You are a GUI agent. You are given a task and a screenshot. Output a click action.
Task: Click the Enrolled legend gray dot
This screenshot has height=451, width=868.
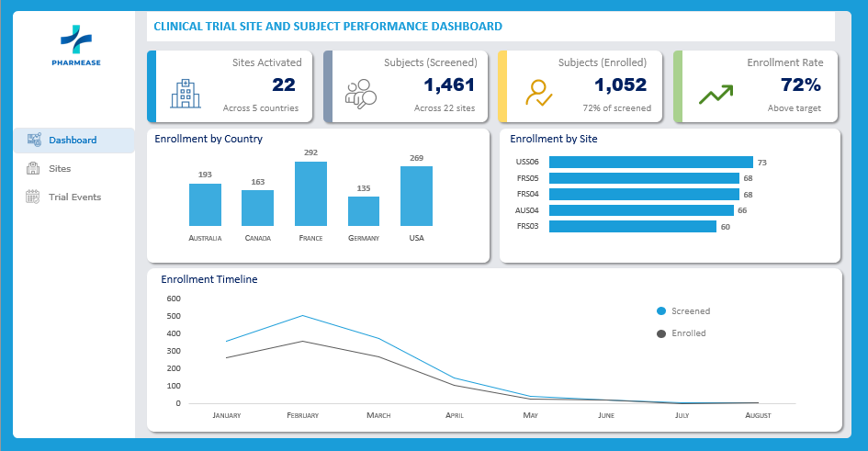click(661, 333)
